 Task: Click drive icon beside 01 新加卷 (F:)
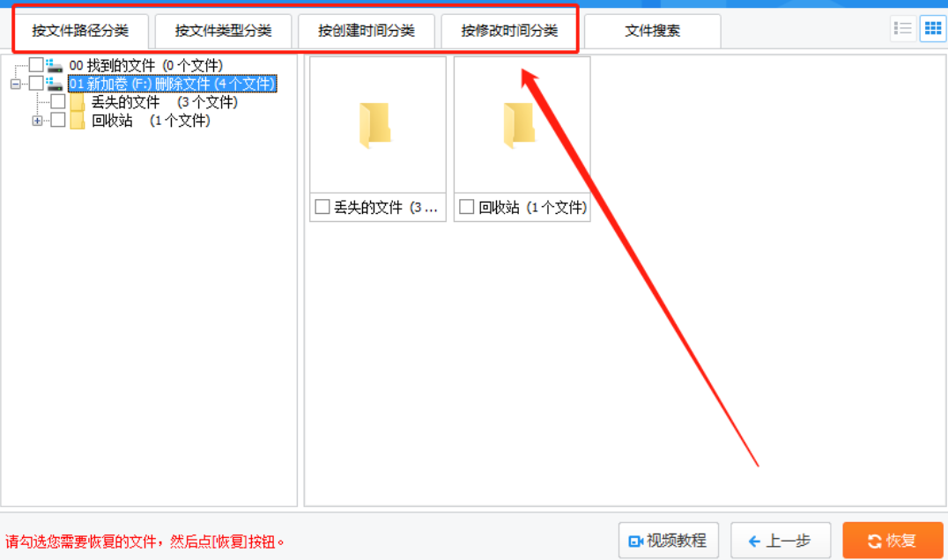(x=55, y=84)
